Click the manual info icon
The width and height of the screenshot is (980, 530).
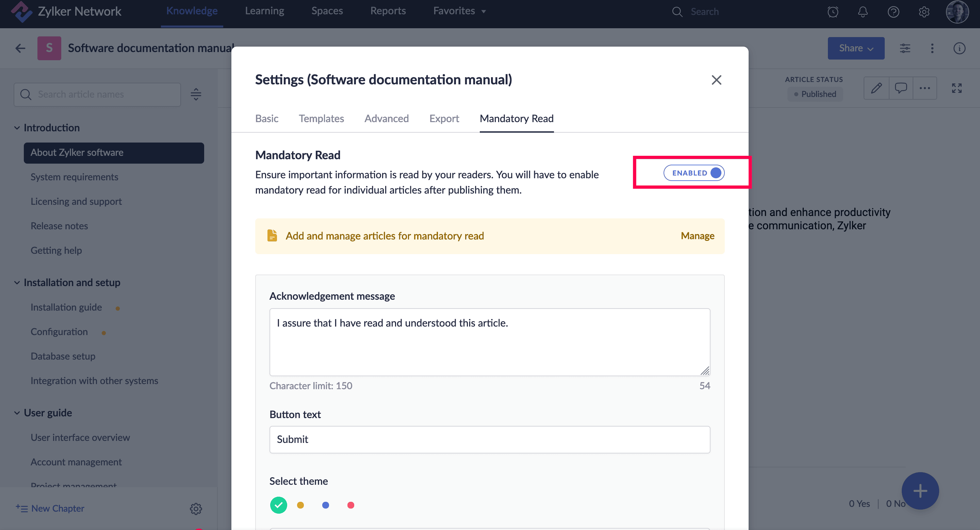click(959, 48)
